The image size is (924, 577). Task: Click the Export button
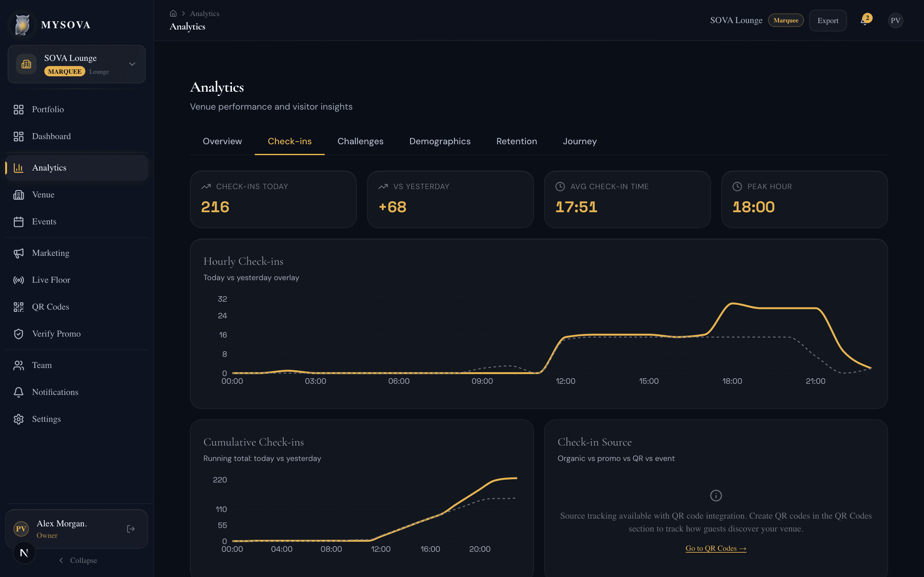point(828,20)
